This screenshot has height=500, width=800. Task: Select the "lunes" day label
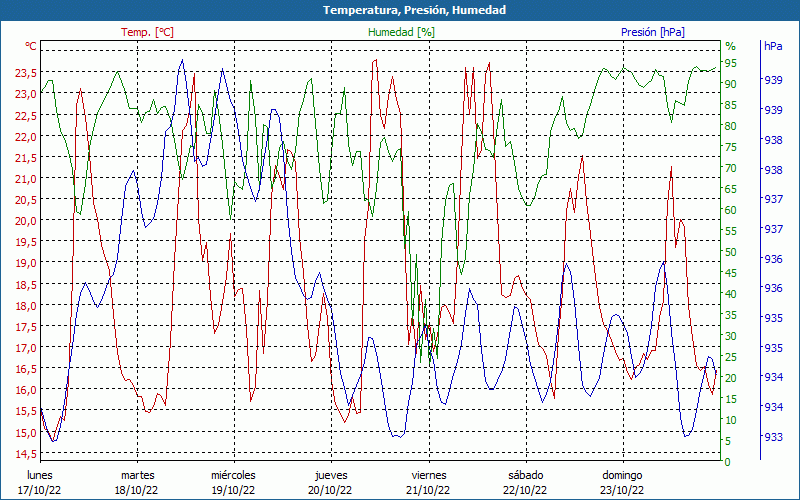pos(40,476)
